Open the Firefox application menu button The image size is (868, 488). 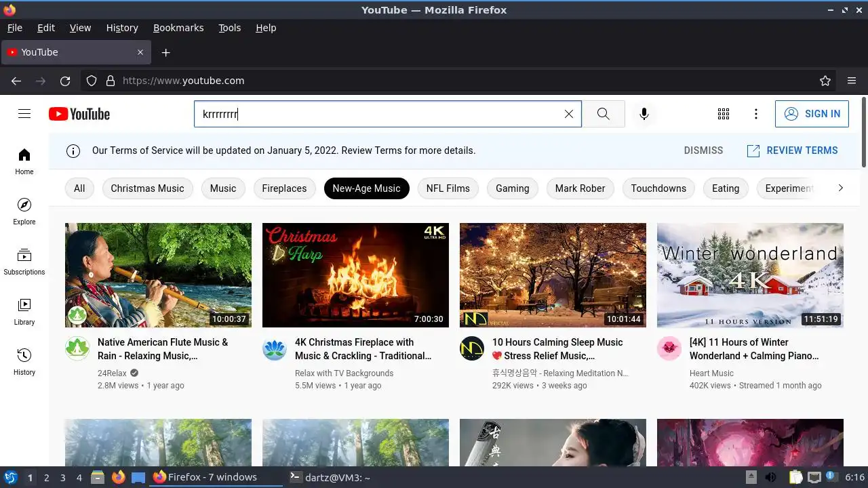(852, 81)
